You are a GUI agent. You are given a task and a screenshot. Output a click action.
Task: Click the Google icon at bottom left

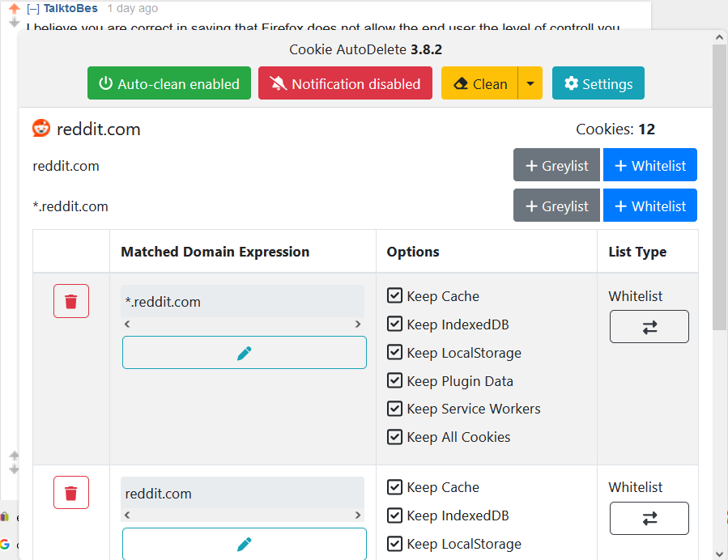pyautogui.click(x=5, y=545)
